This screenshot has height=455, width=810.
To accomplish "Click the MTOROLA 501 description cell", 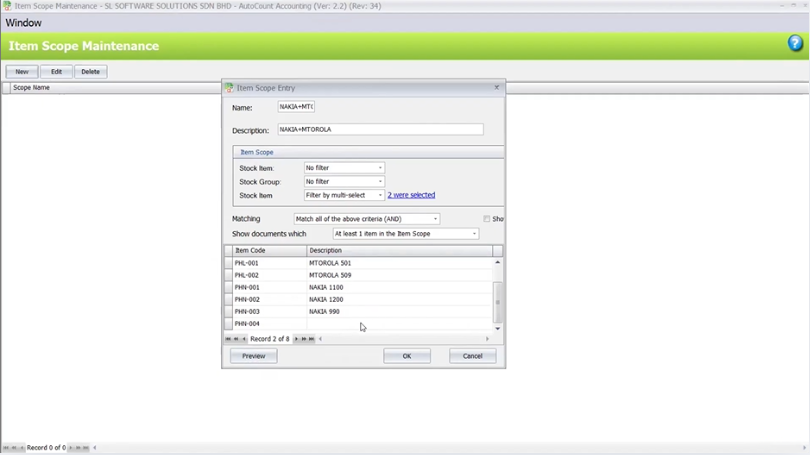I will [399, 263].
